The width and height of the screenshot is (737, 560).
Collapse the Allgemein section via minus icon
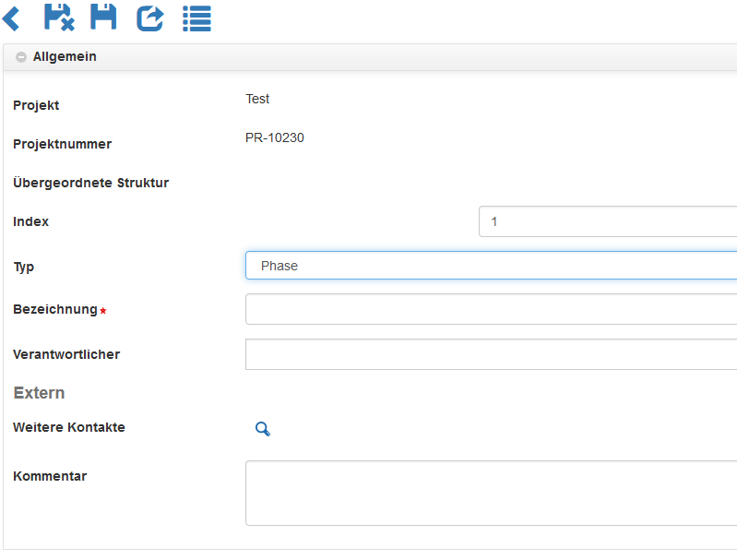[21, 57]
